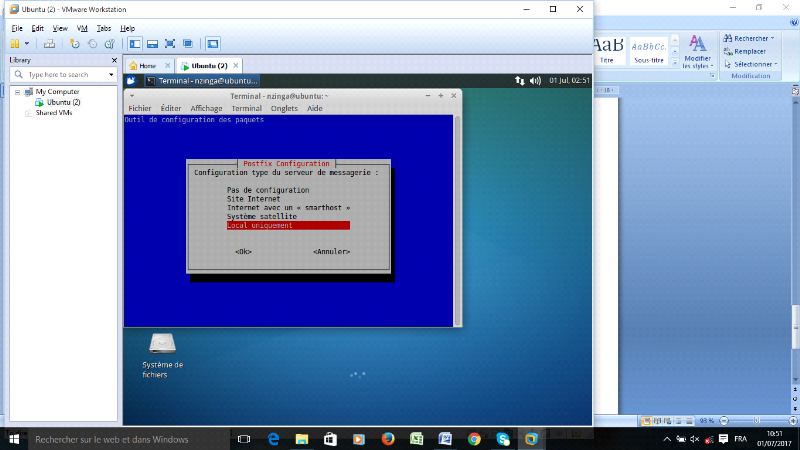This screenshot has height=450, width=800.
Task: Open Système de fichiers desktop icon
Action: [x=162, y=356]
